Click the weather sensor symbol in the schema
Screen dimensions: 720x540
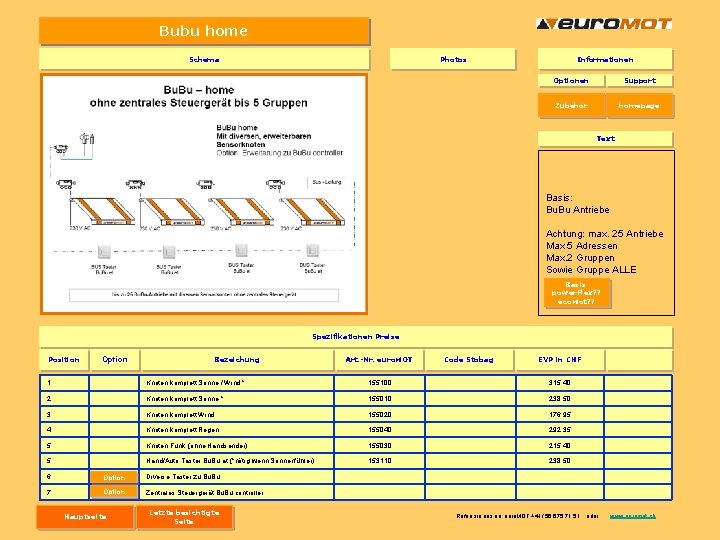click(87, 138)
